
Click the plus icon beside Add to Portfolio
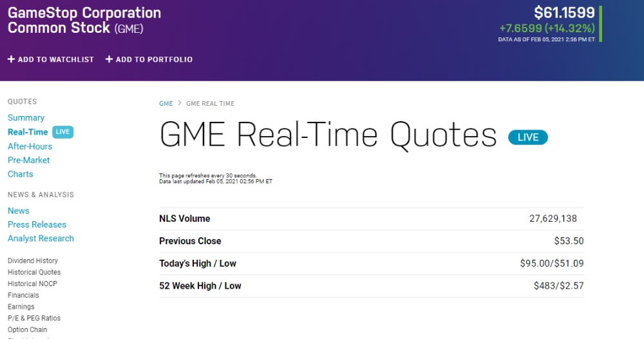(x=109, y=59)
